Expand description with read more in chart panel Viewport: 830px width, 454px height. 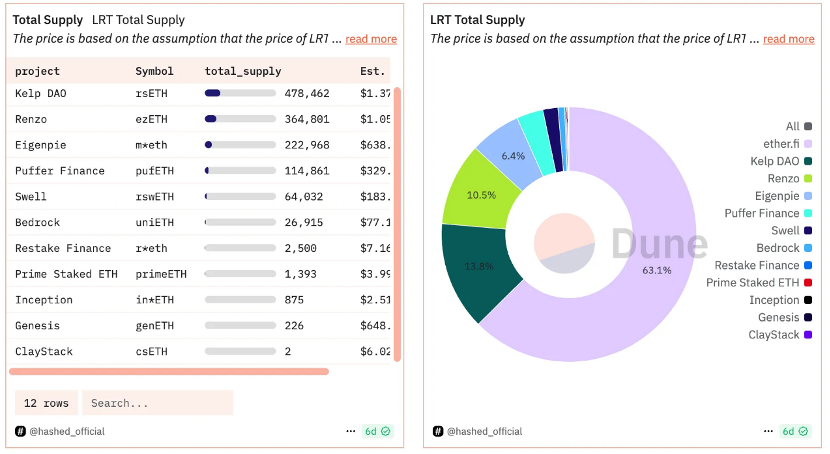coord(789,39)
